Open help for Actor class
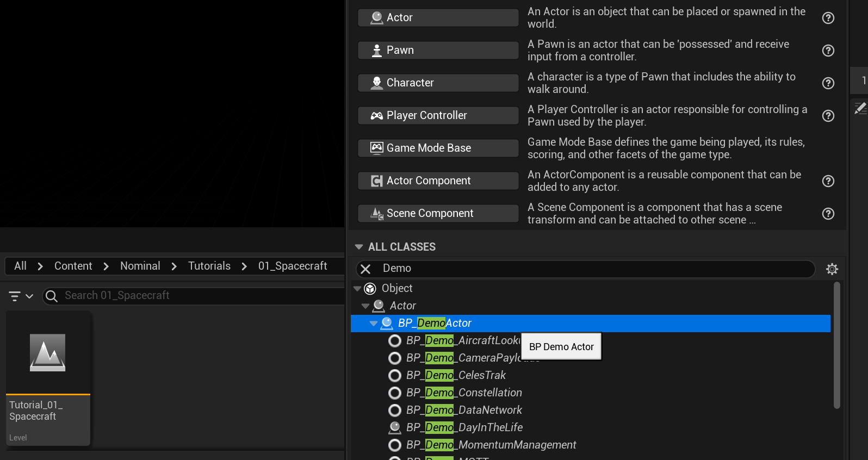Viewport: 868px width, 460px height. point(828,18)
